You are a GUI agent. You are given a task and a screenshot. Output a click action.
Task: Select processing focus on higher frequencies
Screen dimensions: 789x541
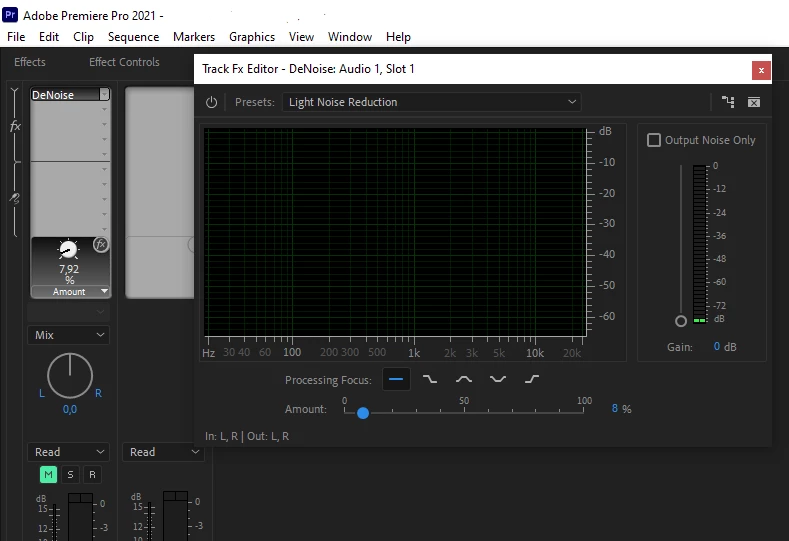(532, 379)
